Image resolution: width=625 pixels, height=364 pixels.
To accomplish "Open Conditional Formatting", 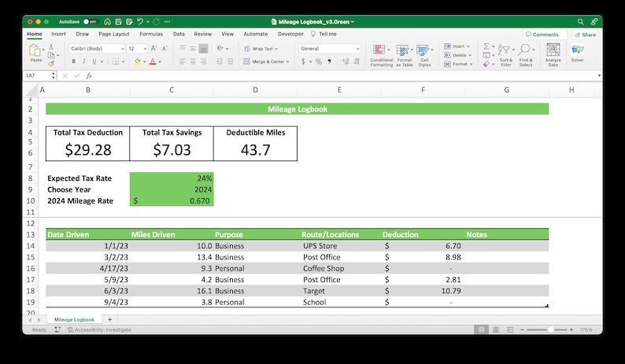I will pyautogui.click(x=381, y=55).
